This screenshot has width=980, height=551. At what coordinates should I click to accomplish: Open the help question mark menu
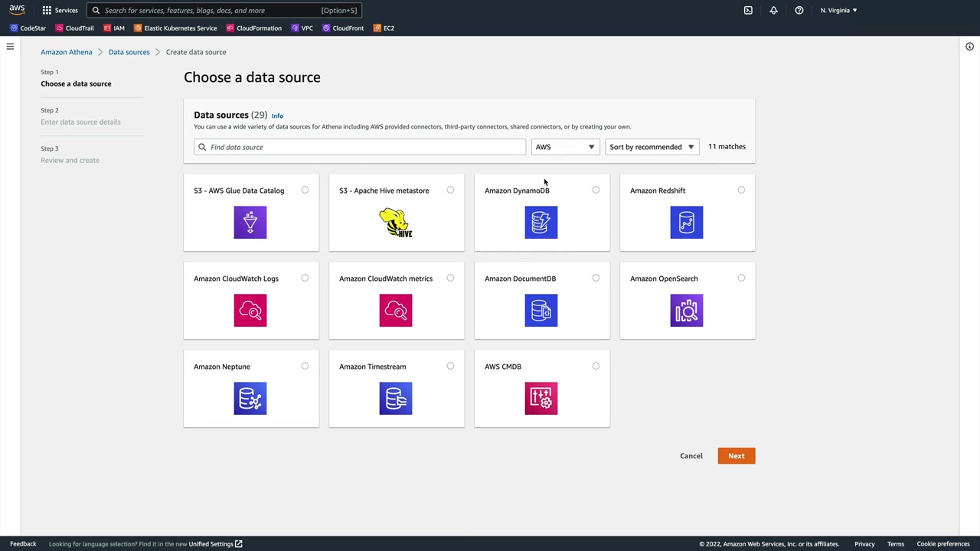click(x=799, y=10)
